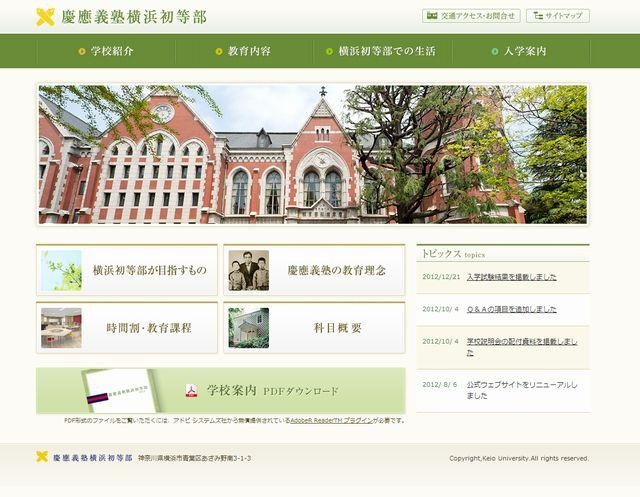
Task: Click the footer Keio pen-cross emblem
Action: (42, 457)
